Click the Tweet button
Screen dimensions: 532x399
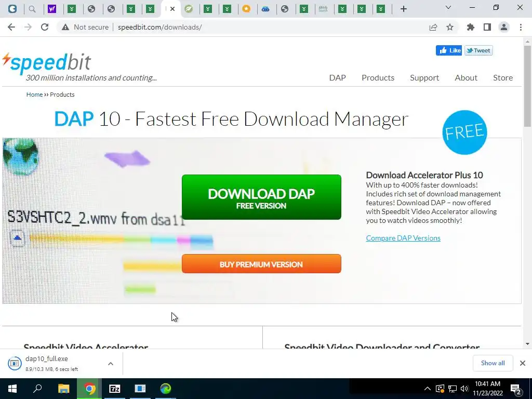tap(478, 50)
